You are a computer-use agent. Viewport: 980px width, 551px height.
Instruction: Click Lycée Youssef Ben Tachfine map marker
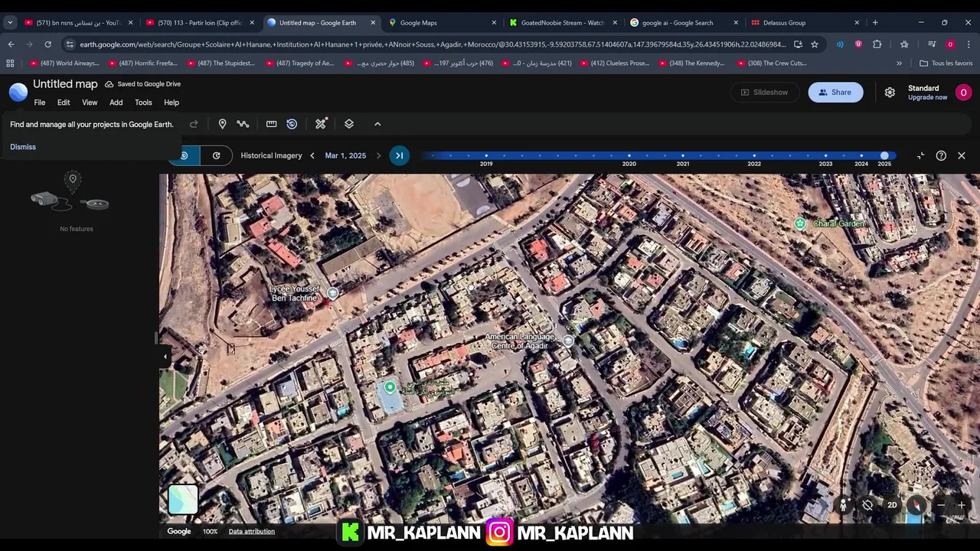point(332,293)
